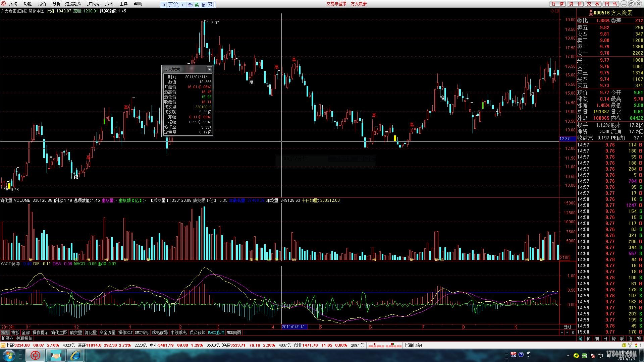
Task: Open Internet Explorer from taskbar
Action: coord(76,355)
